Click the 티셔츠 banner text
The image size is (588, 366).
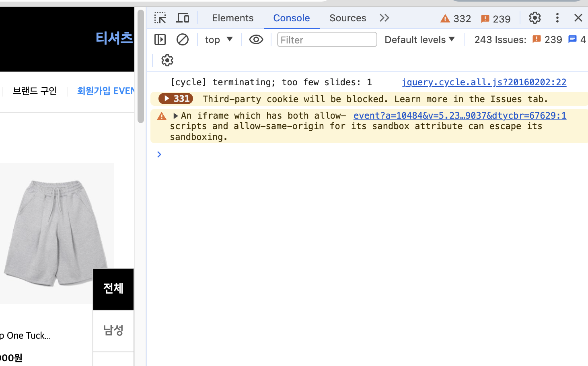pos(114,38)
